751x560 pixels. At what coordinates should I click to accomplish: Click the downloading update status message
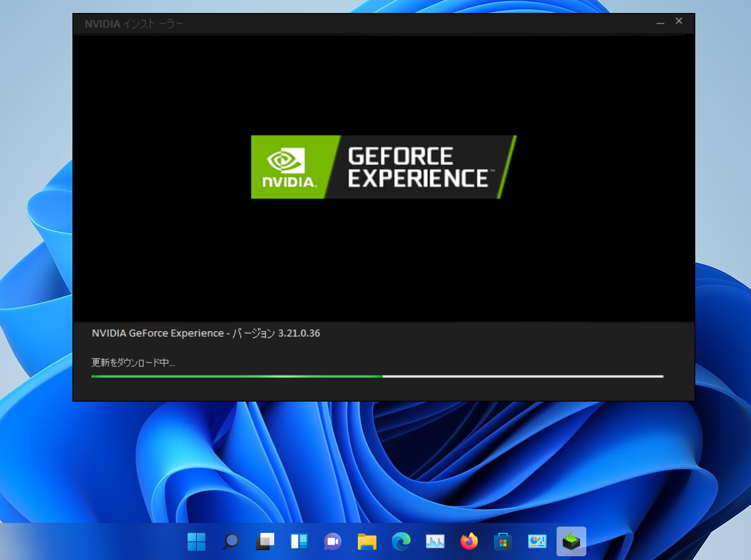point(134,363)
